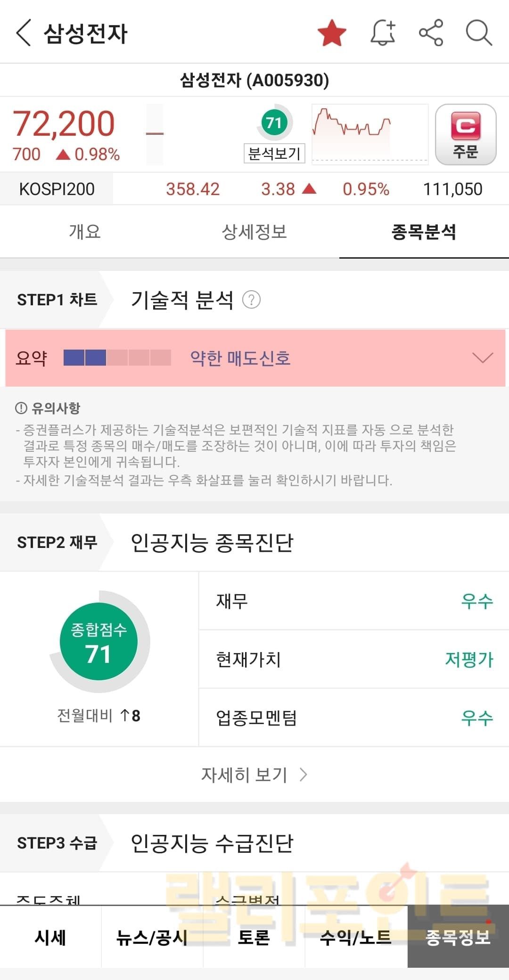Tap the help icon beside 기술적 분석

coord(251,300)
